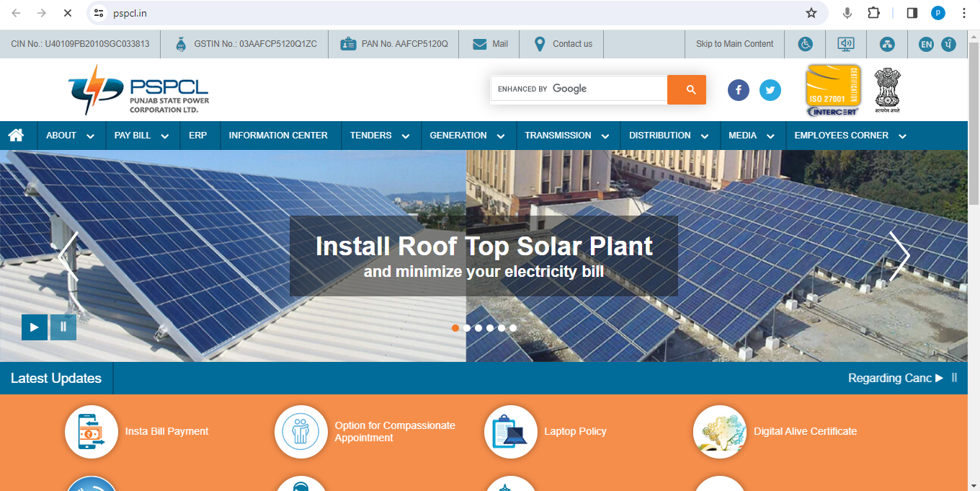The width and height of the screenshot is (980, 491).
Task: Click the ISO 27001 certification badge
Action: click(x=833, y=90)
